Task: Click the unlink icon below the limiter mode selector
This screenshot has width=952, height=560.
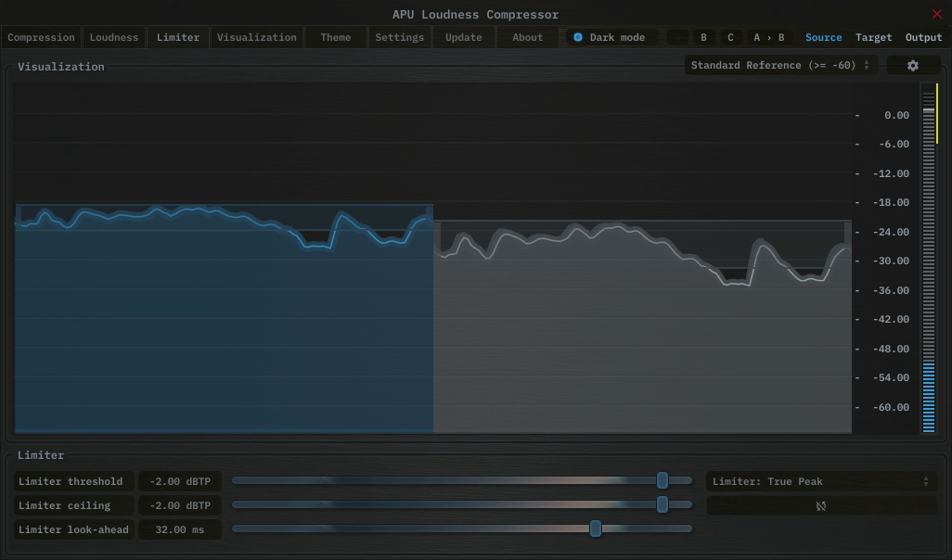Action: 821,505
